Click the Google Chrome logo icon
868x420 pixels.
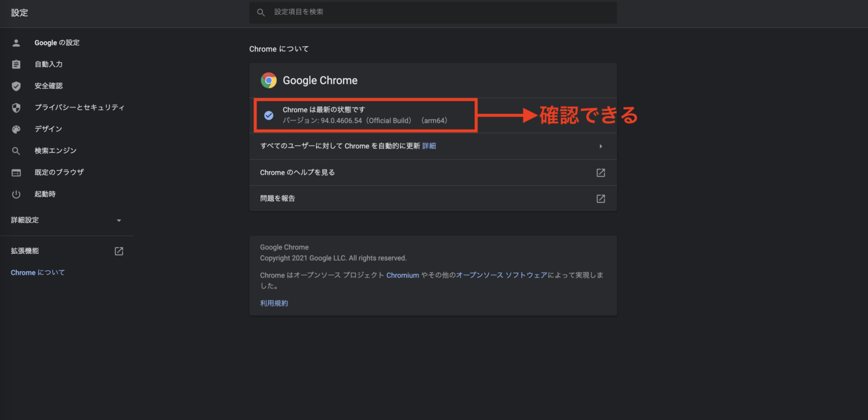[x=268, y=80]
